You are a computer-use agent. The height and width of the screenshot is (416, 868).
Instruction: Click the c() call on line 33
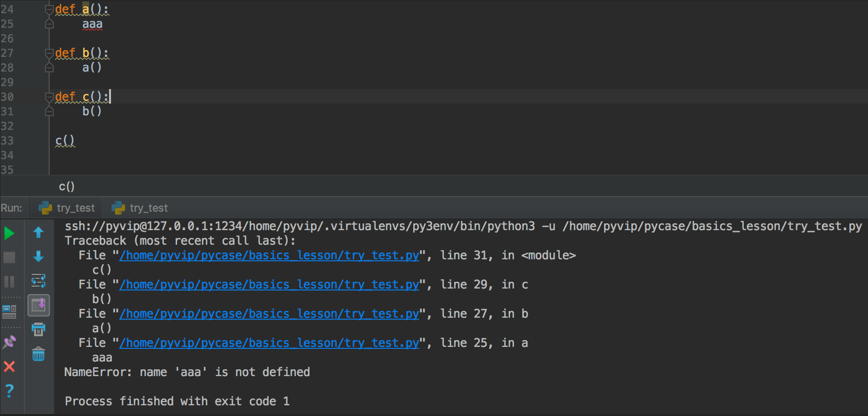pos(65,141)
